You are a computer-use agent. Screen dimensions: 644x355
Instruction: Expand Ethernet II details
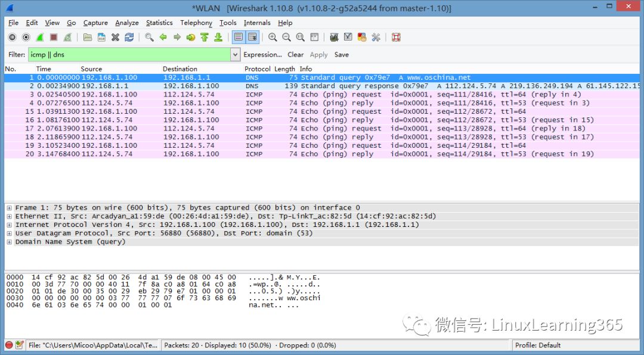[9, 216]
